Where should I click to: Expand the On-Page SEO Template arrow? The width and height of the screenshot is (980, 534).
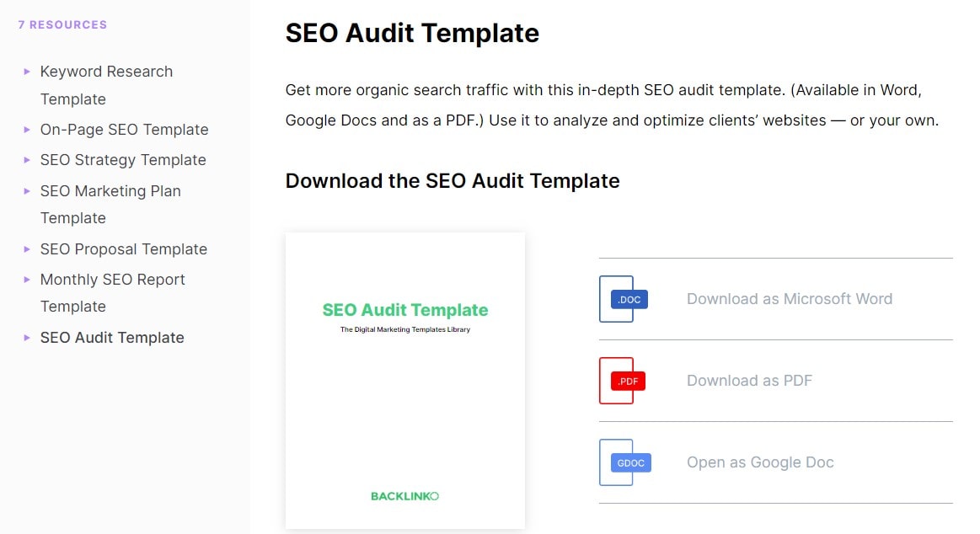pos(28,130)
